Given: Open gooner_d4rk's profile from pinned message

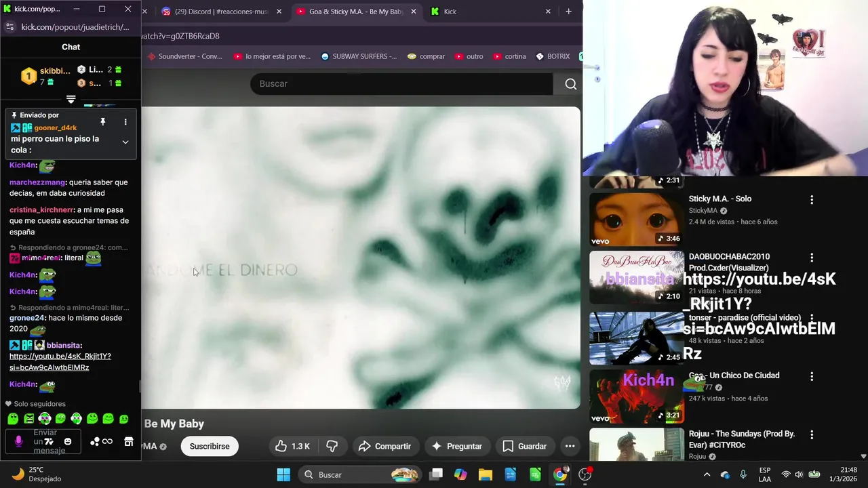Looking at the screenshot, I should click(x=55, y=127).
